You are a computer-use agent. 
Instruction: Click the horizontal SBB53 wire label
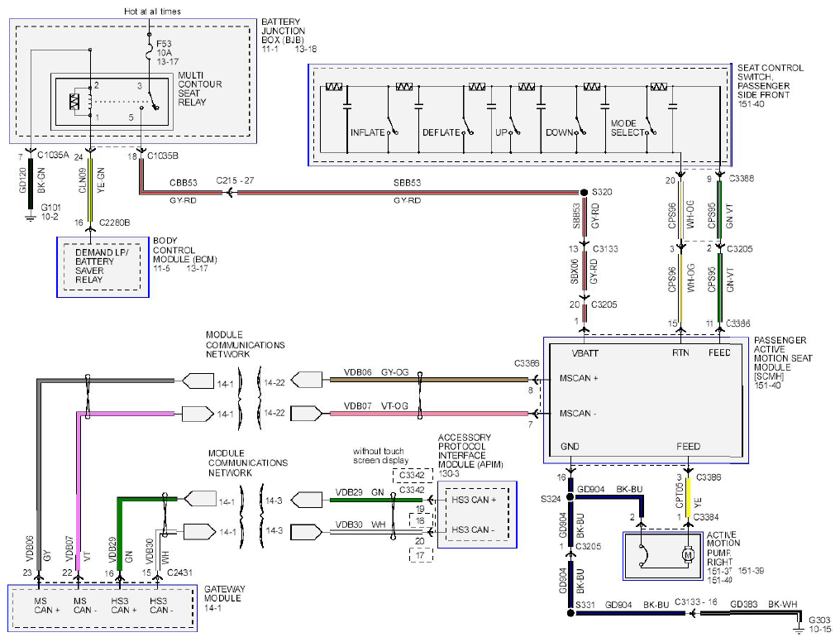coord(407,183)
